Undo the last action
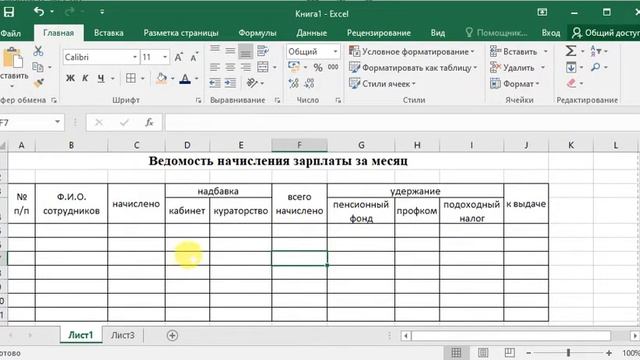 (x=39, y=12)
